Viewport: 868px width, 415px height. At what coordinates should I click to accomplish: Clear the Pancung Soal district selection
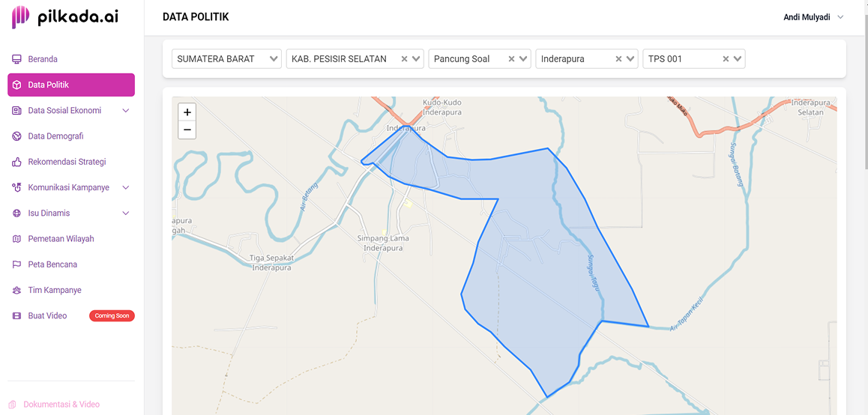click(x=512, y=59)
